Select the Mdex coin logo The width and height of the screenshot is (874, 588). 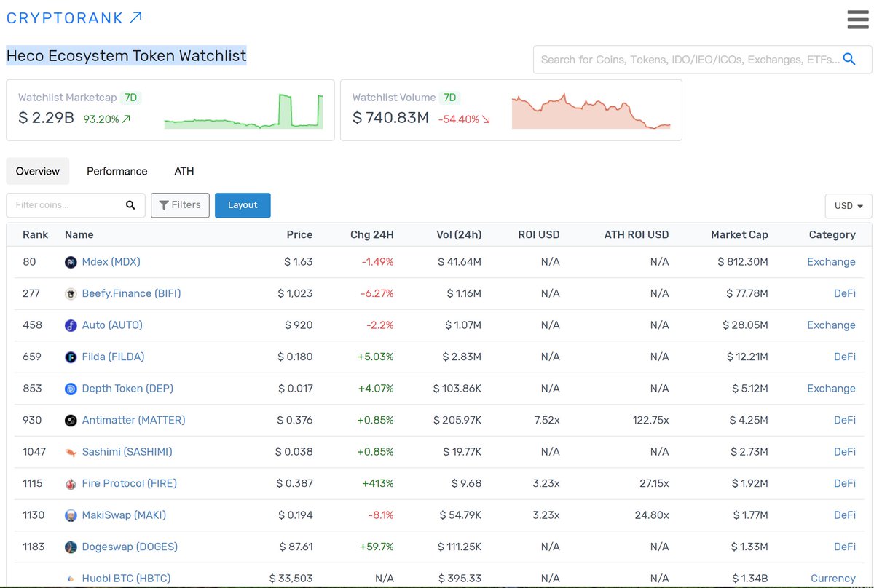coord(71,261)
